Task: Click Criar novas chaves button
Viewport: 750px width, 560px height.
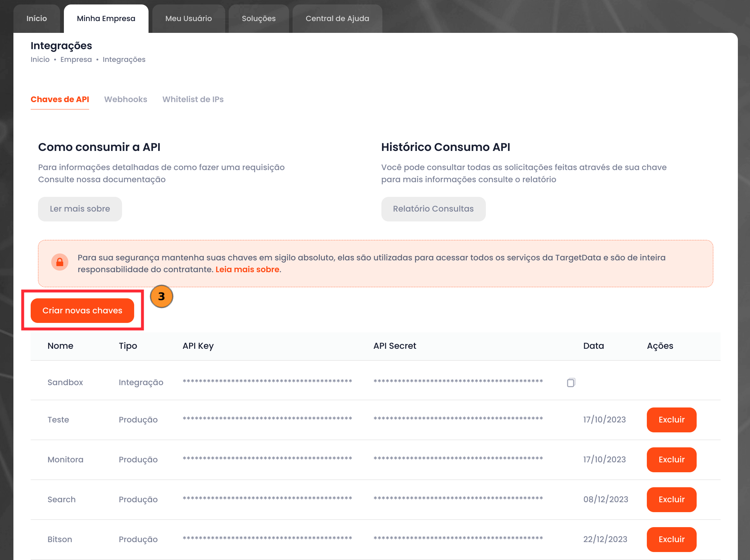Action: (x=82, y=311)
